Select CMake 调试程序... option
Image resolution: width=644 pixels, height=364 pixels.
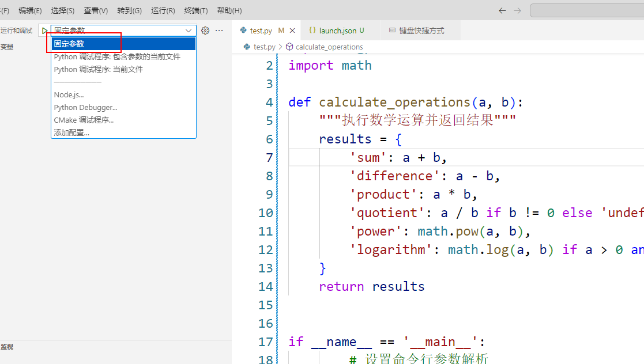pyautogui.click(x=123, y=120)
